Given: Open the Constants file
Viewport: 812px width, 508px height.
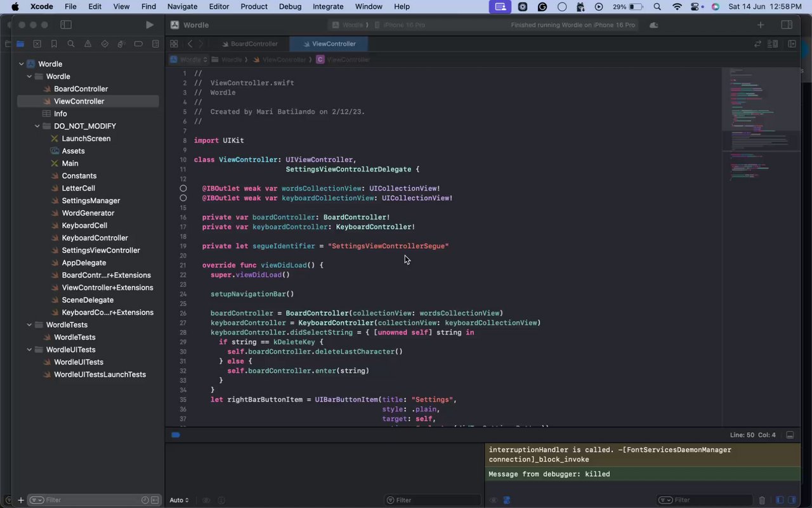Looking at the screenshot, I should [x=79, y=176].
